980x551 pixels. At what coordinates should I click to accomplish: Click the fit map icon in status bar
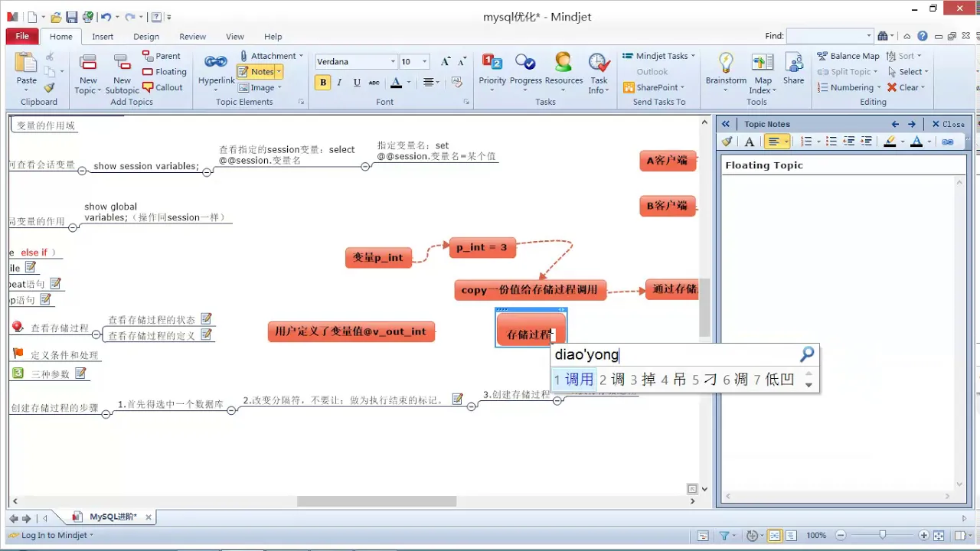pyautogui.click(x=939, y=536)
